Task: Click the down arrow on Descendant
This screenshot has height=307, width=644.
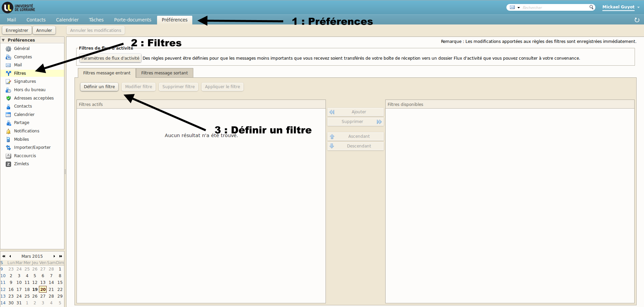Action: point(332,146)
